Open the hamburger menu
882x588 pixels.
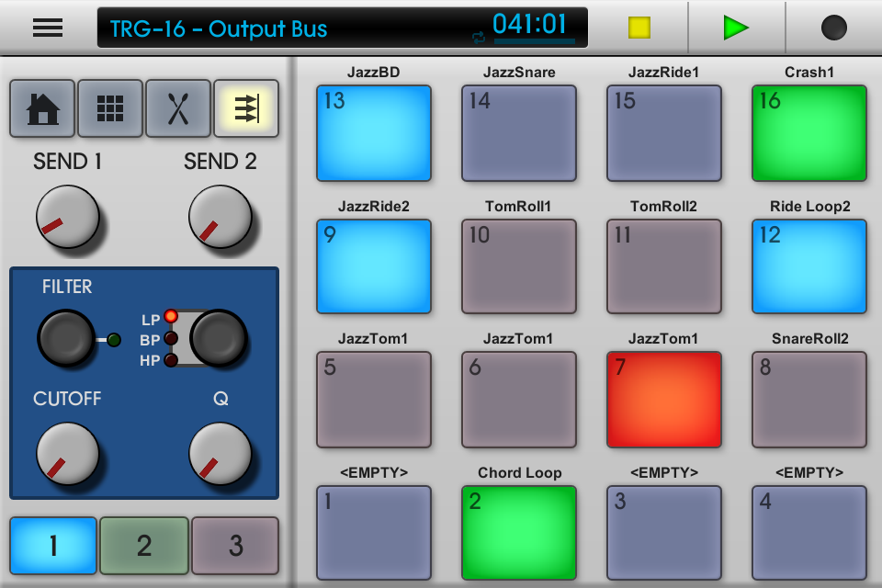48,28
